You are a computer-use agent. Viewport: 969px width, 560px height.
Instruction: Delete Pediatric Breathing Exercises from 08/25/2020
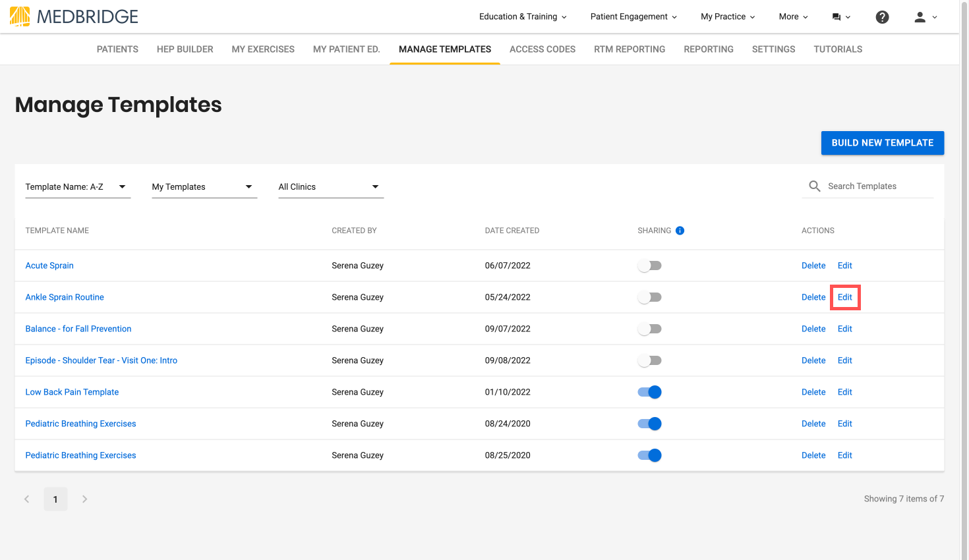(813, 455)
